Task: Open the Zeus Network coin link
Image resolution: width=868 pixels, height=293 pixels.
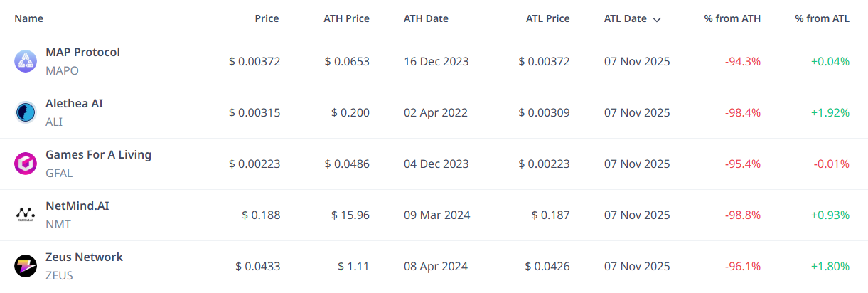Action: click(84, 257)
